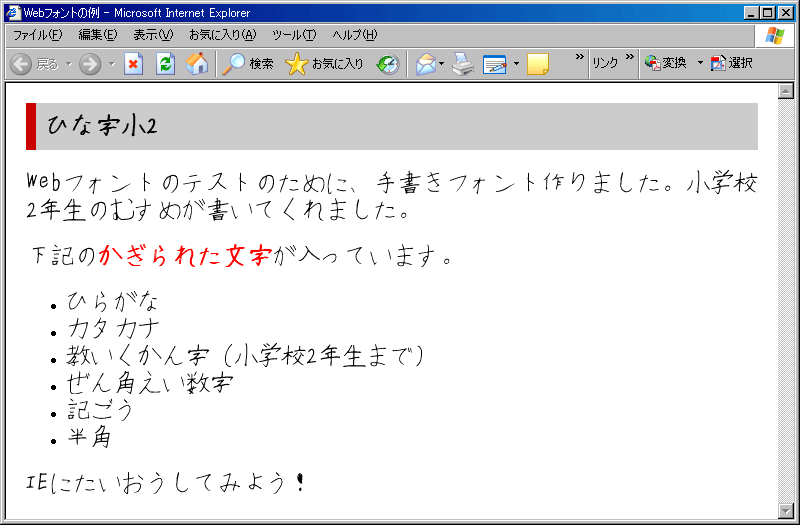Click list item カタカナ
800x525 pixels.
click(113, 329)
